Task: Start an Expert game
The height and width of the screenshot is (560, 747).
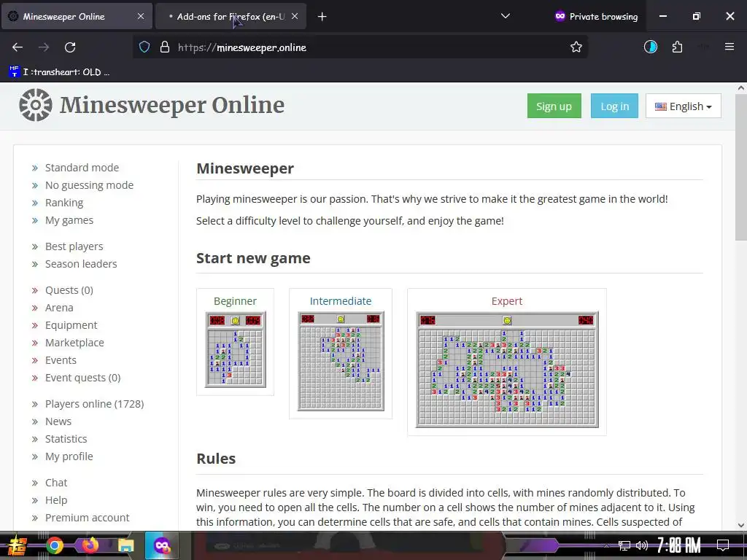Action: pyautogui.click(x=507, y=301)
